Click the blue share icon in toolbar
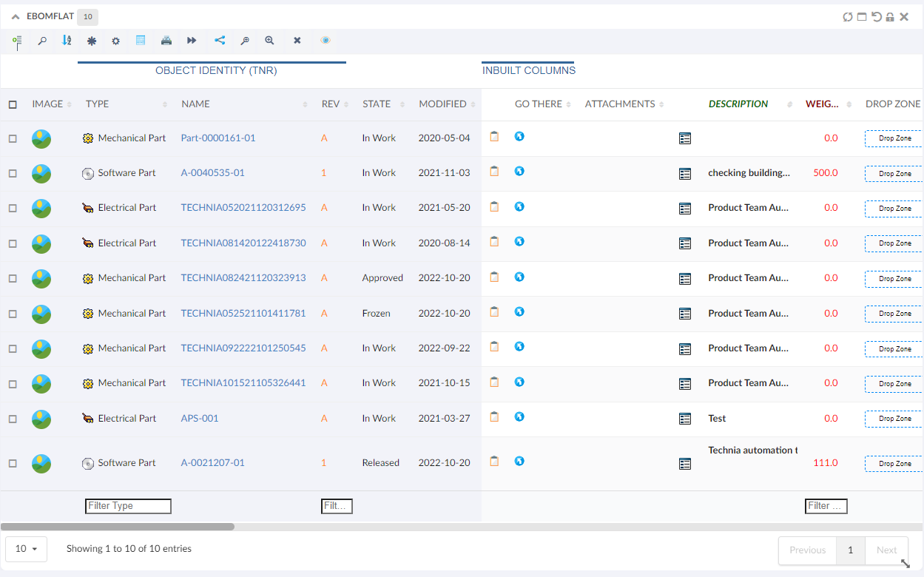This screenshot has height=577, width=924. tap(220, 41)
